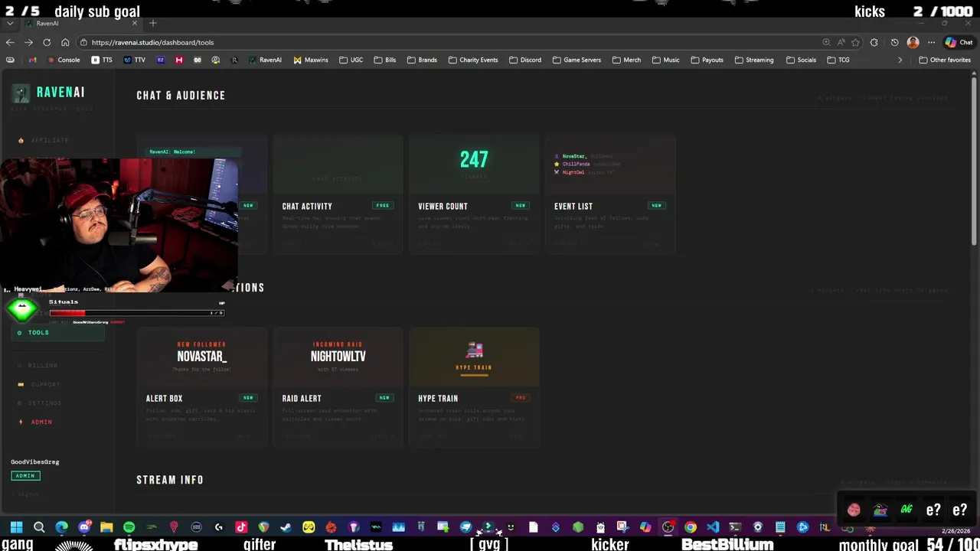Expand the Socials bookmarks folder

(801, 60)
